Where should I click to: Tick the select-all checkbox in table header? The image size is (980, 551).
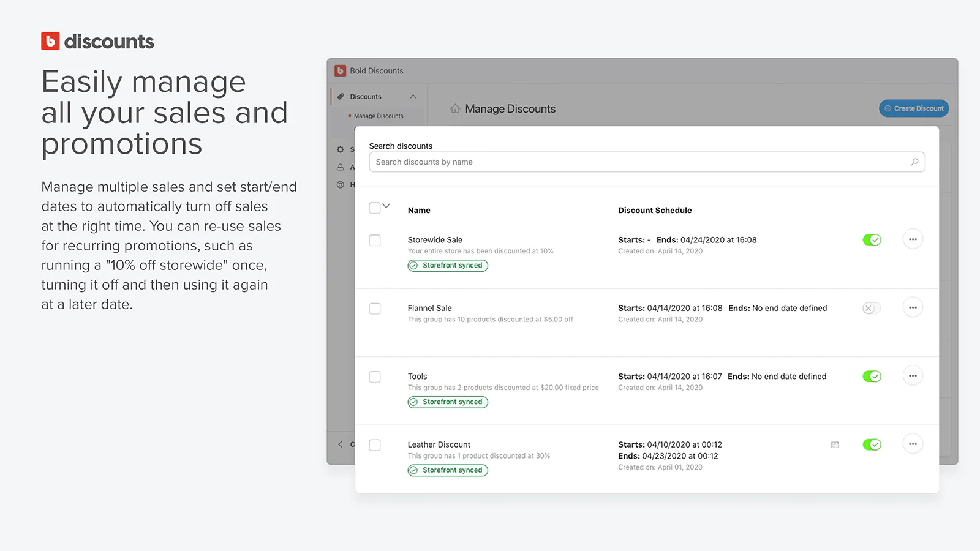click(x=375, y=208)
